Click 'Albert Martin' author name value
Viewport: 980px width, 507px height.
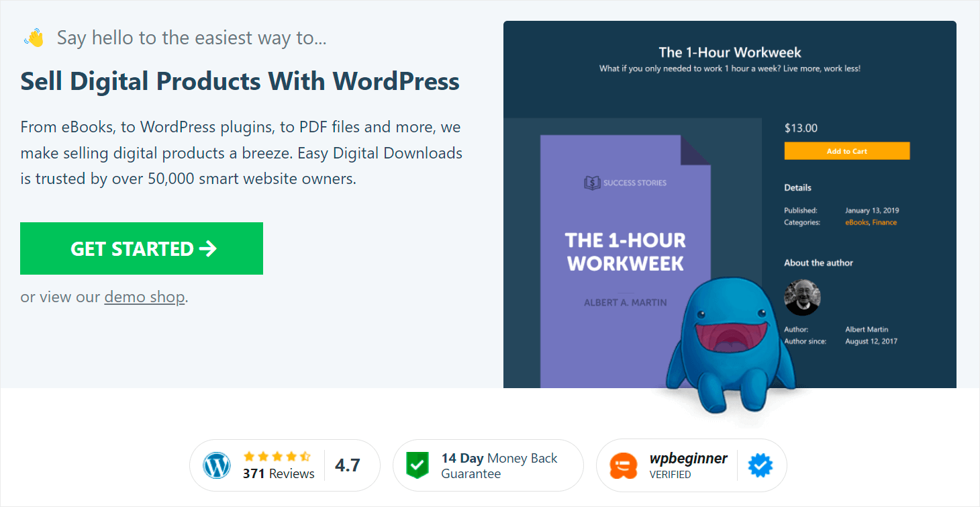tap(867, 329)
